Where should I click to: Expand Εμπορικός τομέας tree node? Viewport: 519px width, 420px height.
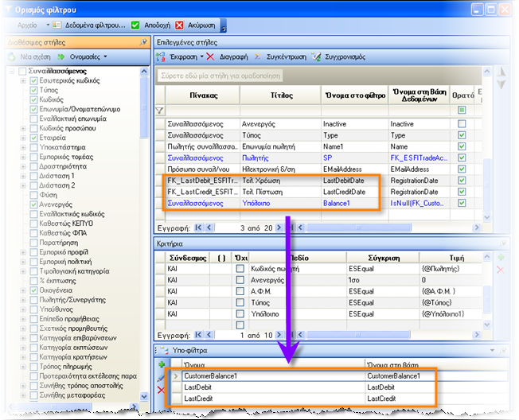[x=23, y=157]
